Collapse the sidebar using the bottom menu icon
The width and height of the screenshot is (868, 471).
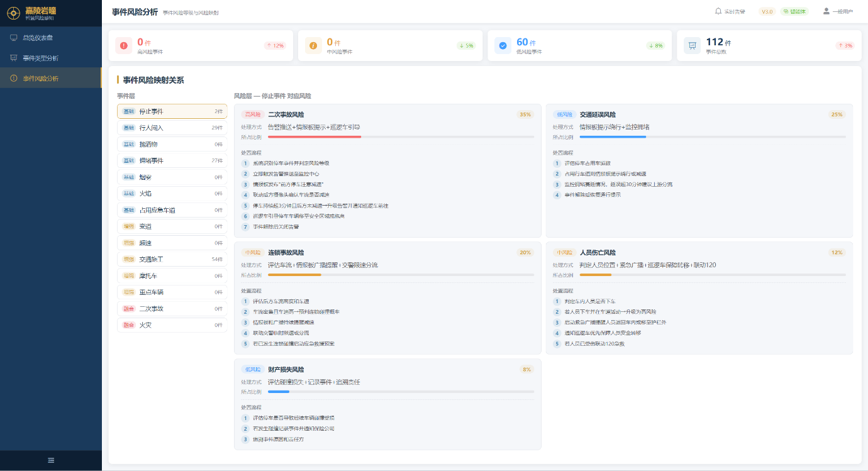(51, 460)
